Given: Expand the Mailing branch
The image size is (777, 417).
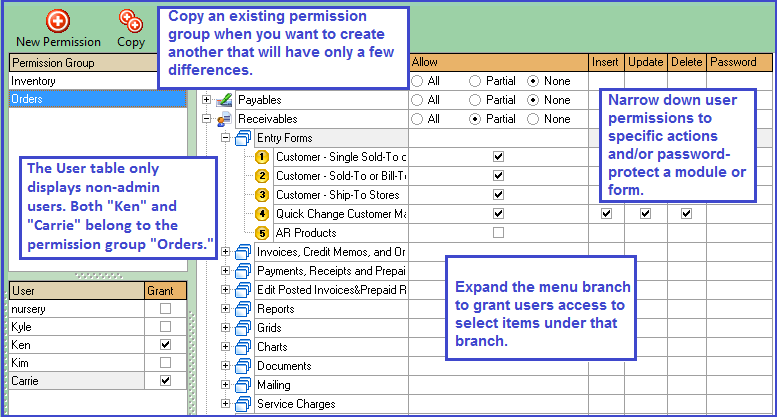Looking at the screenshot, I should [x=225, y=384].
